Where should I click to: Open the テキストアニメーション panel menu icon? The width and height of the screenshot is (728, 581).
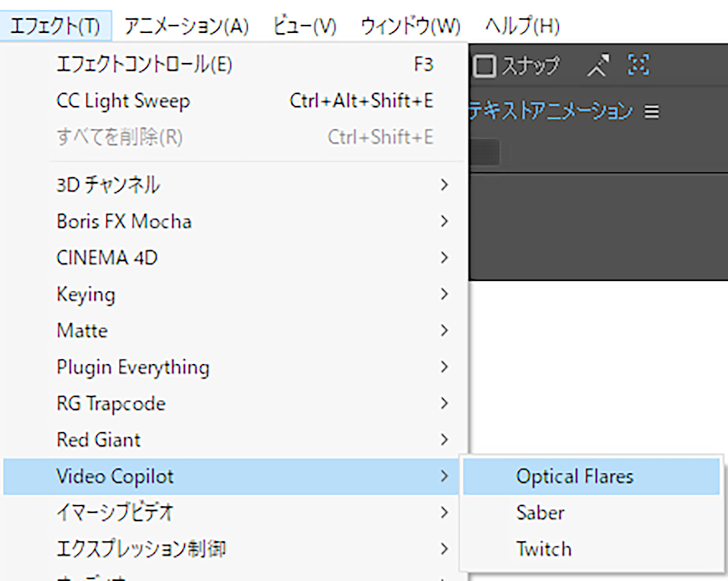tap(652, 112)
